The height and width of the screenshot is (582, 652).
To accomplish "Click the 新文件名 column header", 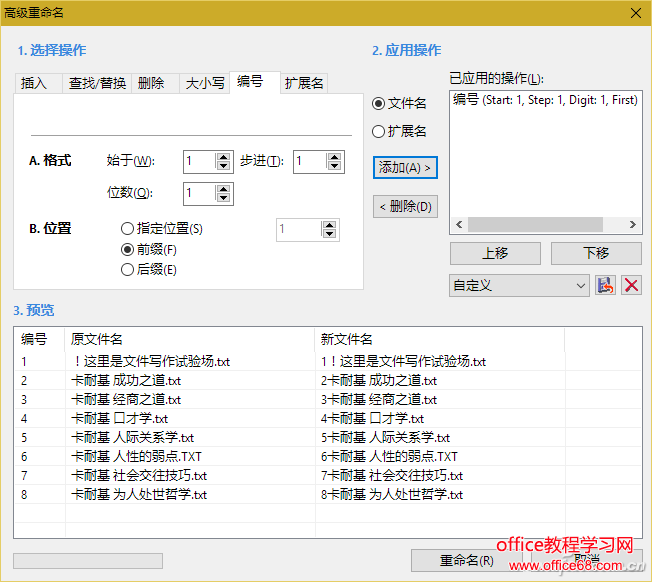I will [440, 339].
